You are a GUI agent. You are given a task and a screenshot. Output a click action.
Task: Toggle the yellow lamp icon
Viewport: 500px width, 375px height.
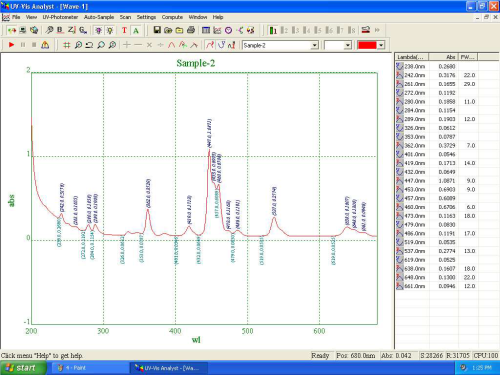(x=110, y=30)
